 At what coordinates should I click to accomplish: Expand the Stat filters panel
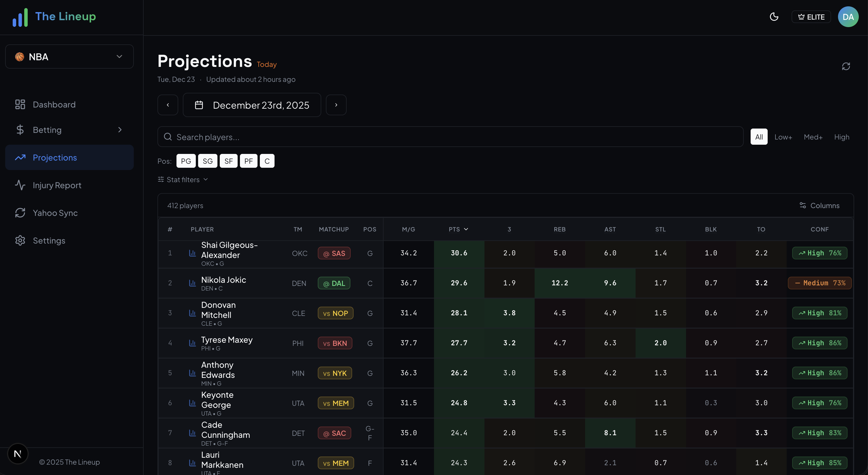(x=183, y=179)
